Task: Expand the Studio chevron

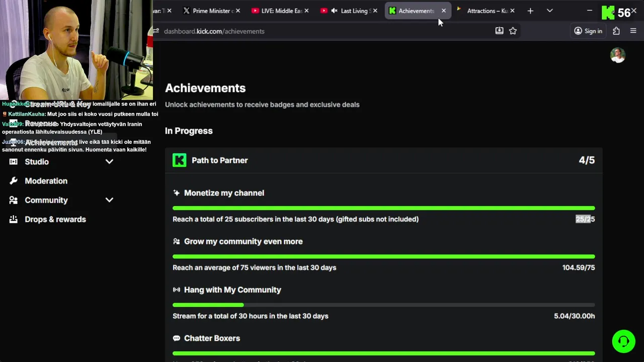Action: tap(109, 161)
